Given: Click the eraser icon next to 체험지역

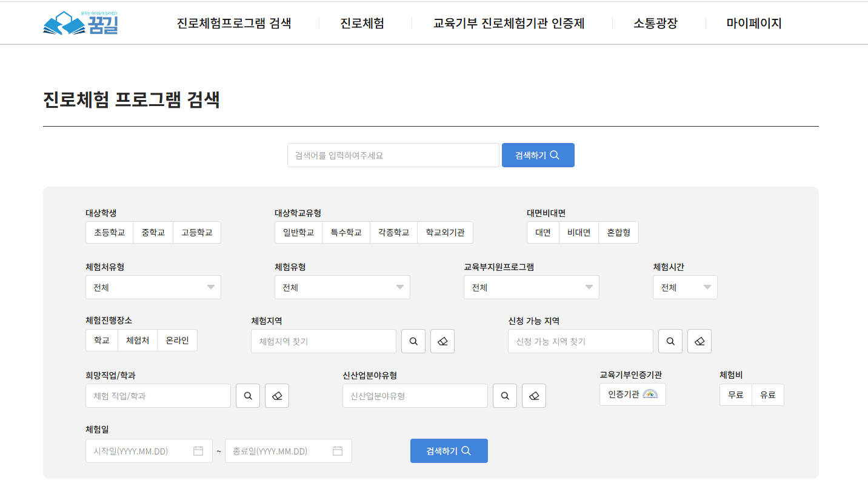Looking at the screenshot, I should click(442, 341).
